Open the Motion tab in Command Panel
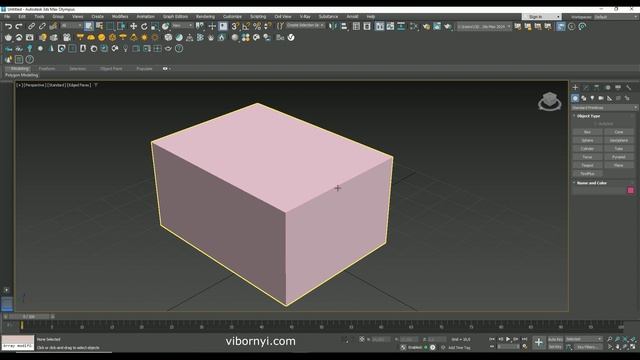640x360 pixels. pos(607,87)
